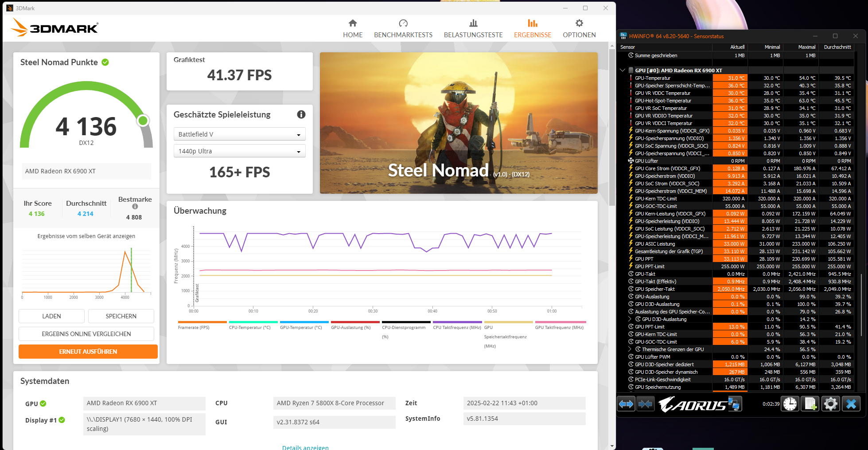
Task: Open the 1440p Ultra resolution dropdown
Action: [x=239, y=151]
